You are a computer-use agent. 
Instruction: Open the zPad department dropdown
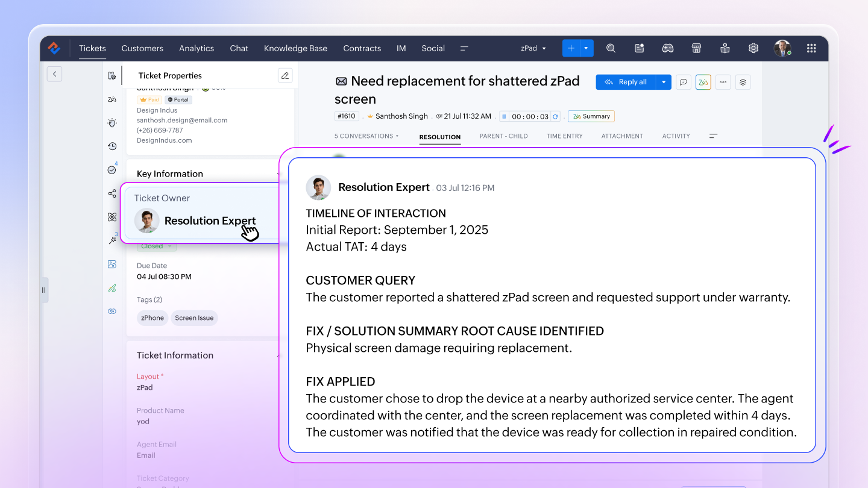[533, 48]
